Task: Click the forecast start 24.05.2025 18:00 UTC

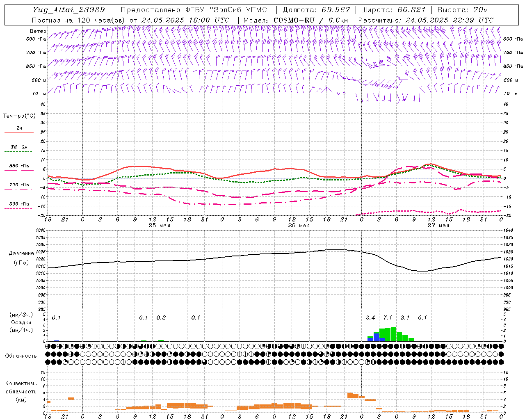Action: click(x=185, y=20)
